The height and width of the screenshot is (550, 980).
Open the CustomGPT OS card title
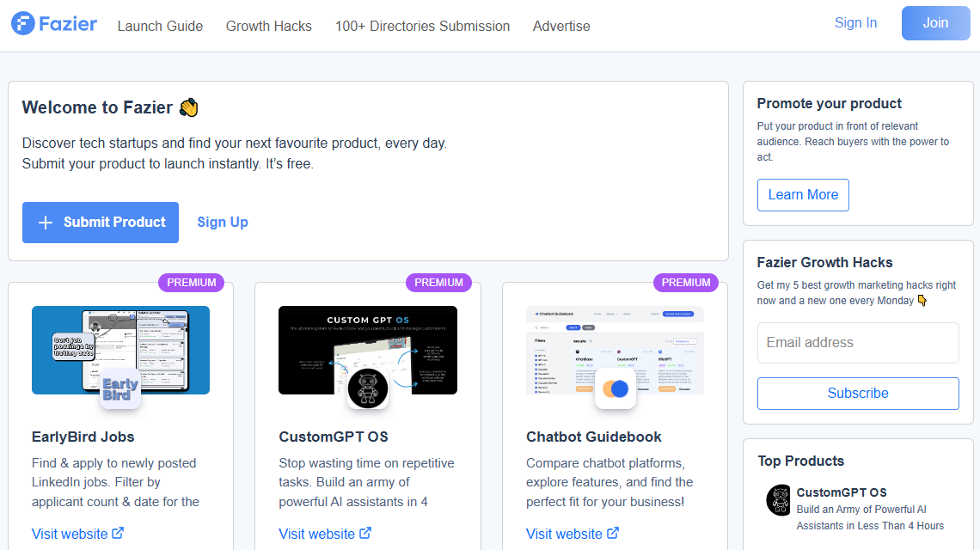334,437
